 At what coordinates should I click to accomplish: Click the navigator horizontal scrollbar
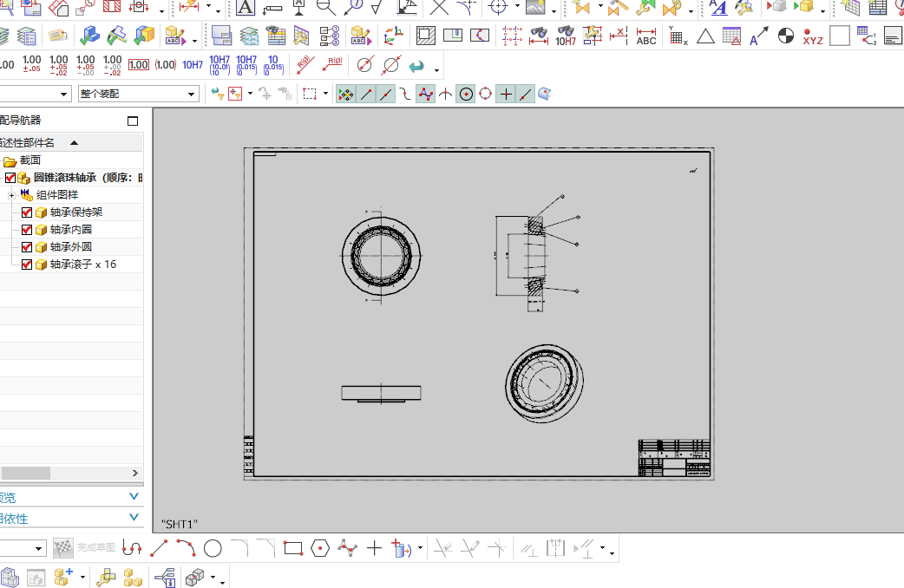pyautogui.click(x=25, y=473)
